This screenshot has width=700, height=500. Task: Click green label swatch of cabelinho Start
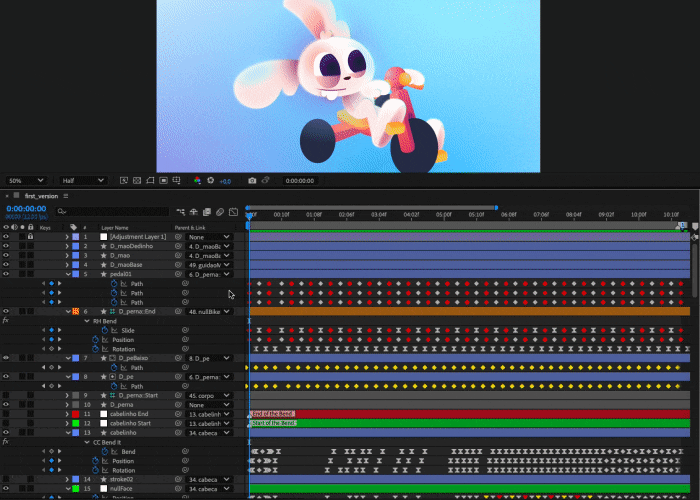pos(75,423)
